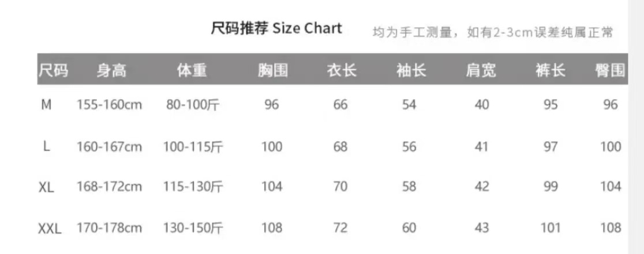644x254 pixels.
Task: Click the 155-160cm height cell
Action: click(109, 105)
